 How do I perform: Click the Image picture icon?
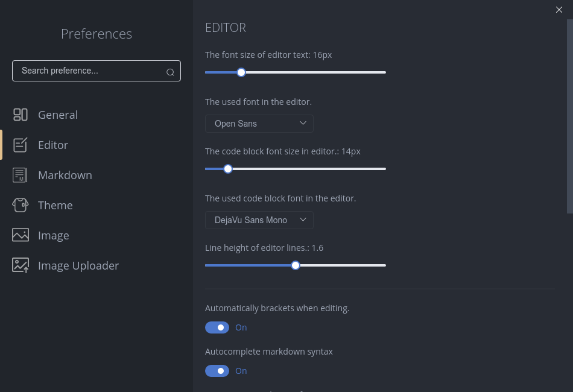[21, 235]
